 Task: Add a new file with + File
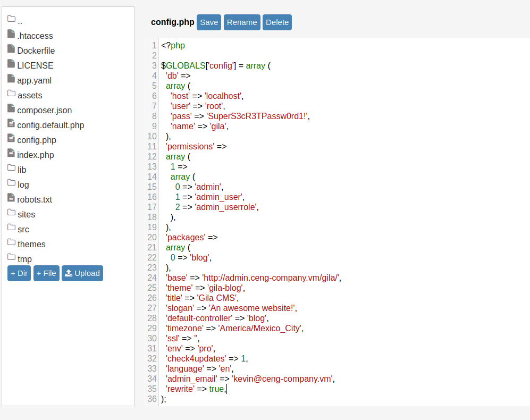[x=46, y=273]
